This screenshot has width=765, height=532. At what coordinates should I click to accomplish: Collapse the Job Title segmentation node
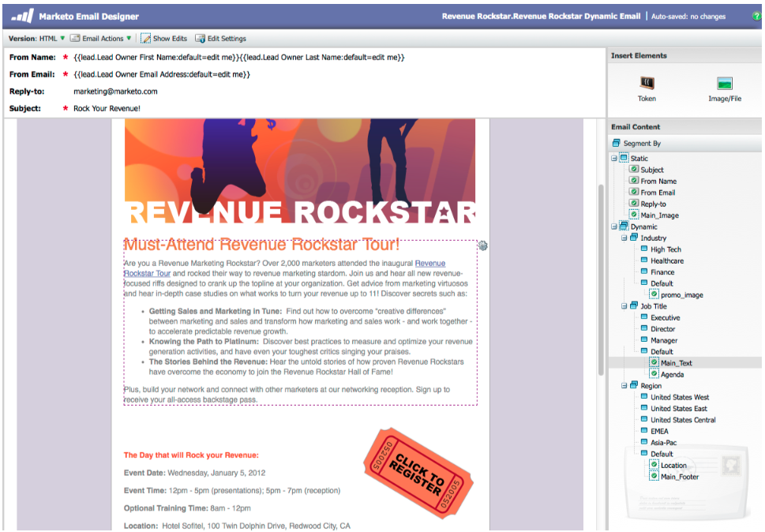[x=624, y=306]
